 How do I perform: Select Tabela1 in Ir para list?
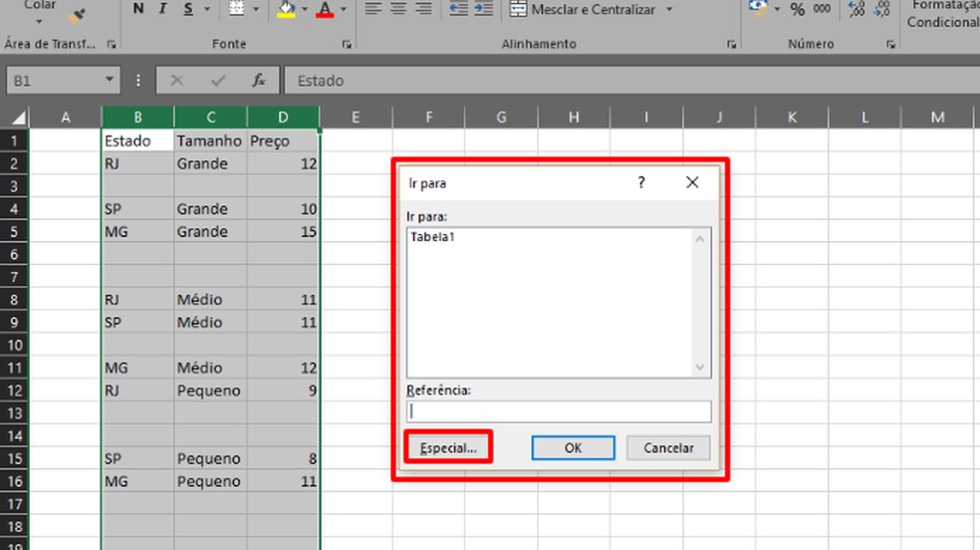pos(432,237)
